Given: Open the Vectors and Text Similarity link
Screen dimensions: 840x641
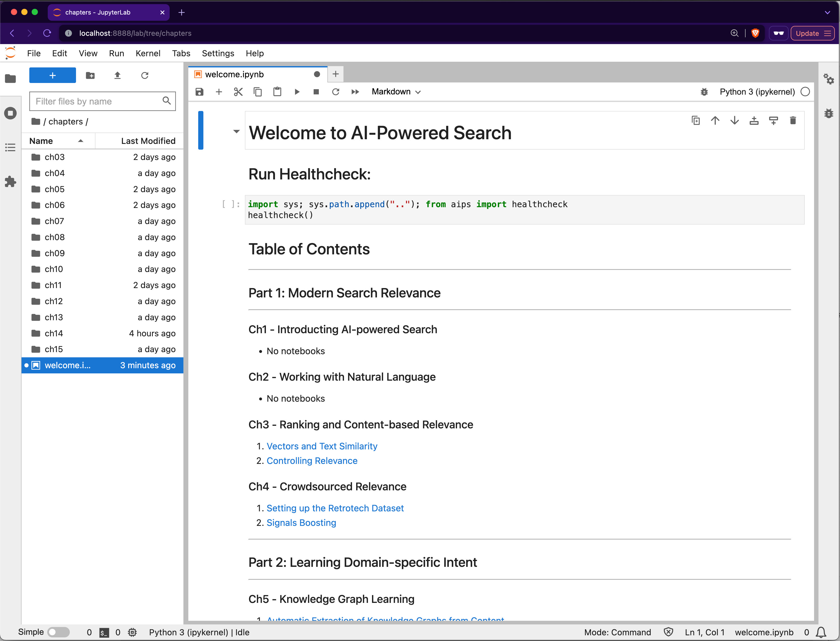Looking at the screenshot, I should (x=321, y=446).
